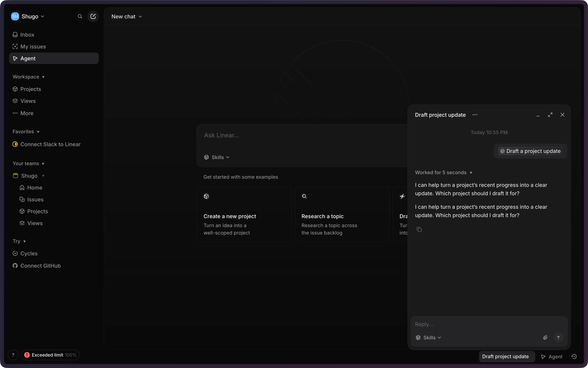Click Connect GitHub

tap(54, 266)
